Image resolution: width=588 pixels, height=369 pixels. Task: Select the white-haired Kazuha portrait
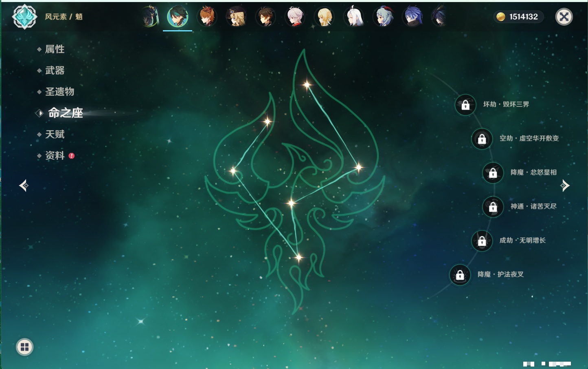[x=295, y=17]
